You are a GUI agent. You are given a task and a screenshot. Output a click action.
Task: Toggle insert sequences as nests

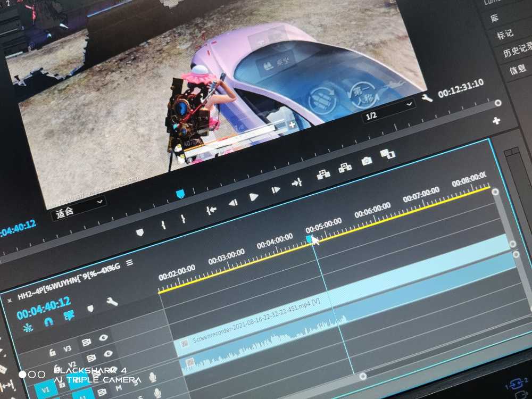coord(28,327)
